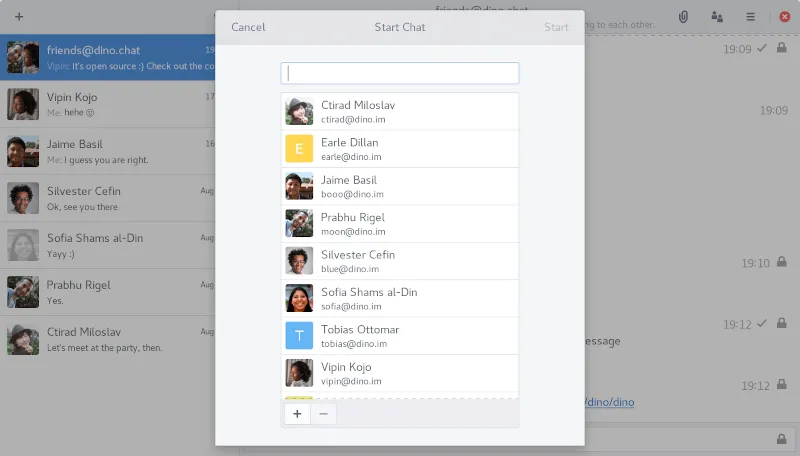Select Ctirad Miloslav in contact list
The width and height of the screenshot is (800, 456).
tap(399, 112)
